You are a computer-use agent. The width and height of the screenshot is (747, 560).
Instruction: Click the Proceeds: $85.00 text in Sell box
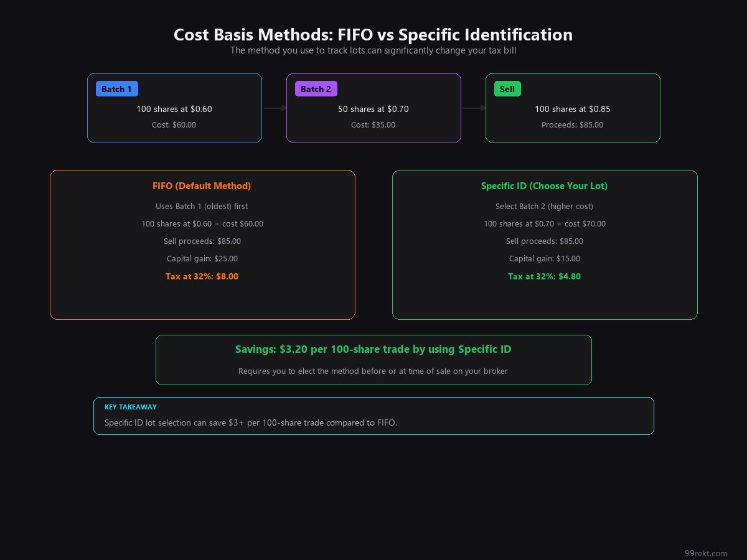tap(572, 125)
